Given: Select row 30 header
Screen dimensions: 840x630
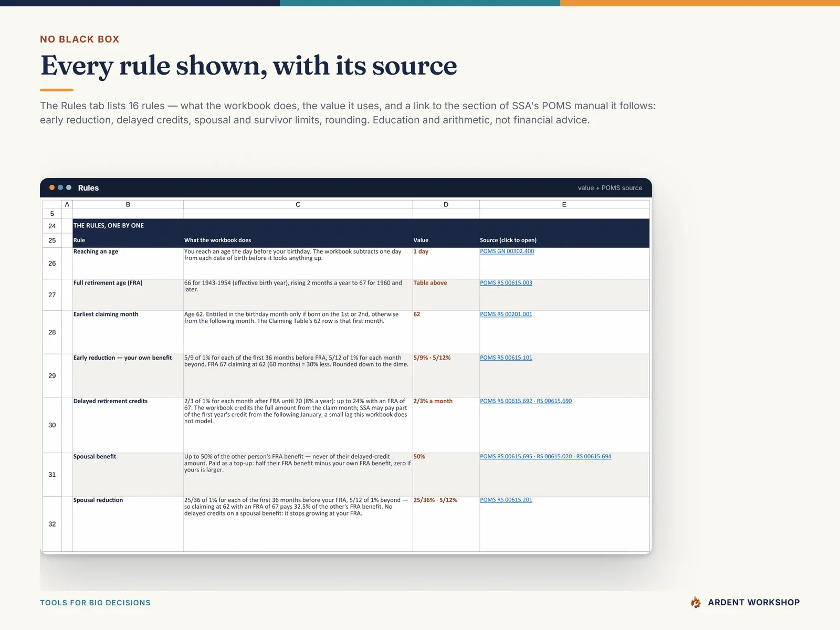Looking at the screenshot, I should click(x=52, y=425).
